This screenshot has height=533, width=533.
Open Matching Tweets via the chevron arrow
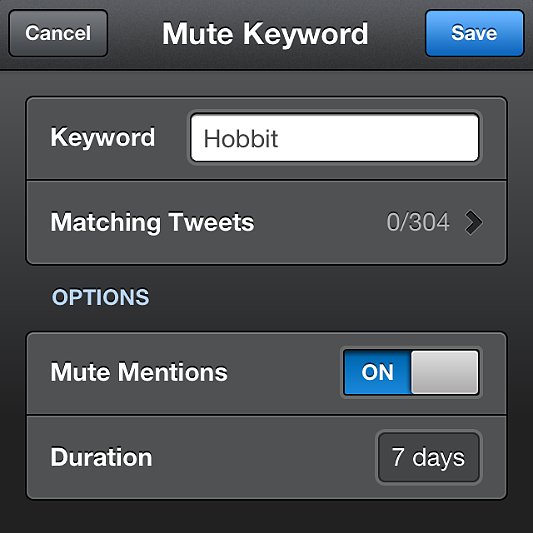[474, 223]
